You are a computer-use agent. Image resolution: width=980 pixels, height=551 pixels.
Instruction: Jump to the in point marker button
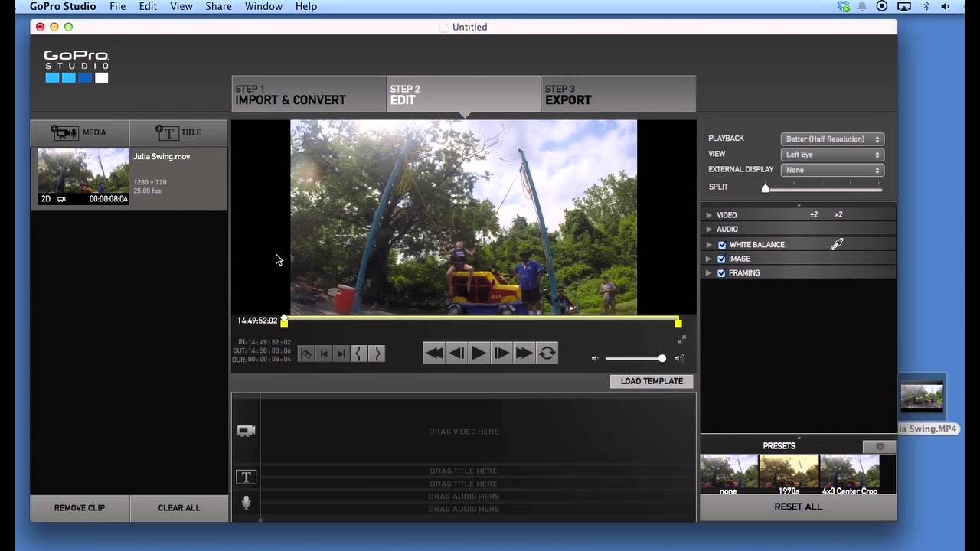pos(324,354)
